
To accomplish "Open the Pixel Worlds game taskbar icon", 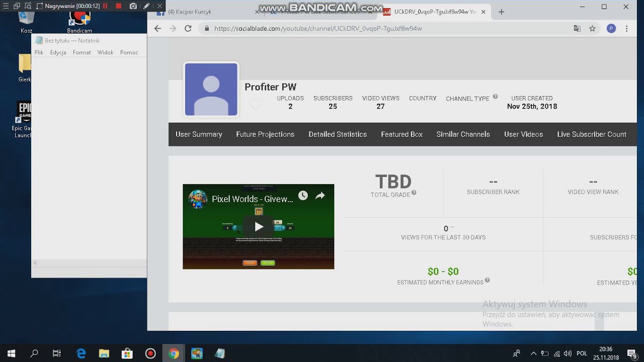I will [x=197, y=353].
